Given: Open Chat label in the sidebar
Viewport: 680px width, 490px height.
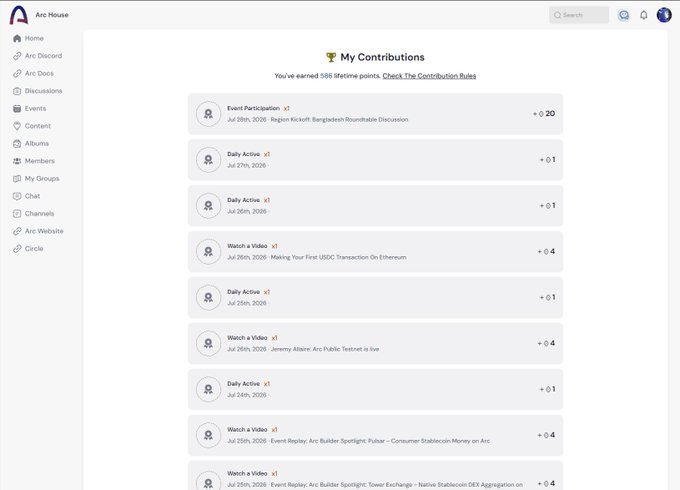Looking at the screenshot, I should 33,196.
